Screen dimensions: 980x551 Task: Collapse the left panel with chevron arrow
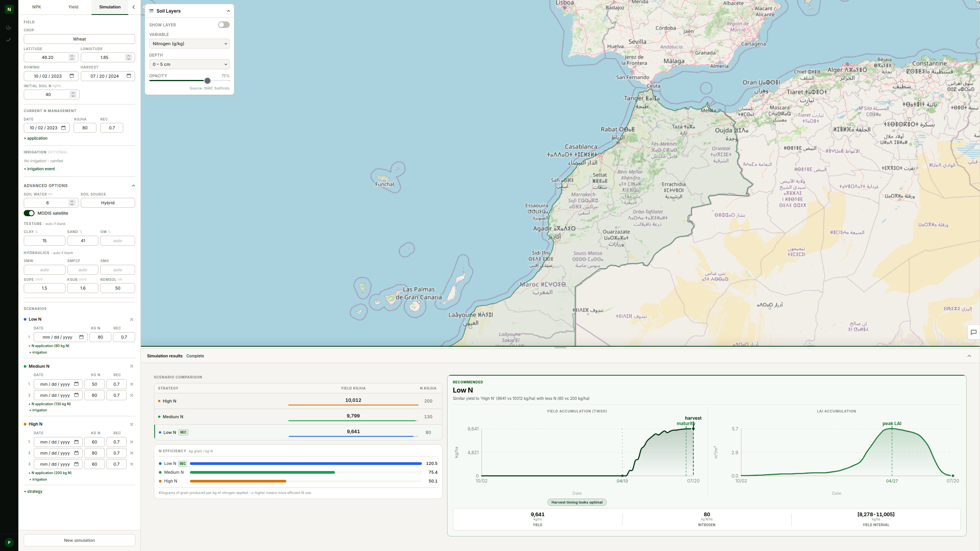(x=134, y=7)
